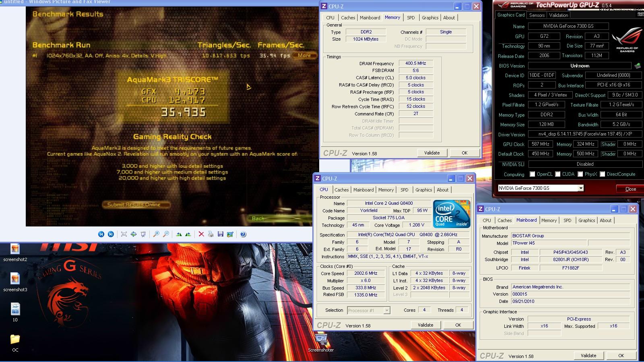Start slide show from viewer toolbar
The image size is (644, 362).
coord(143,234)
